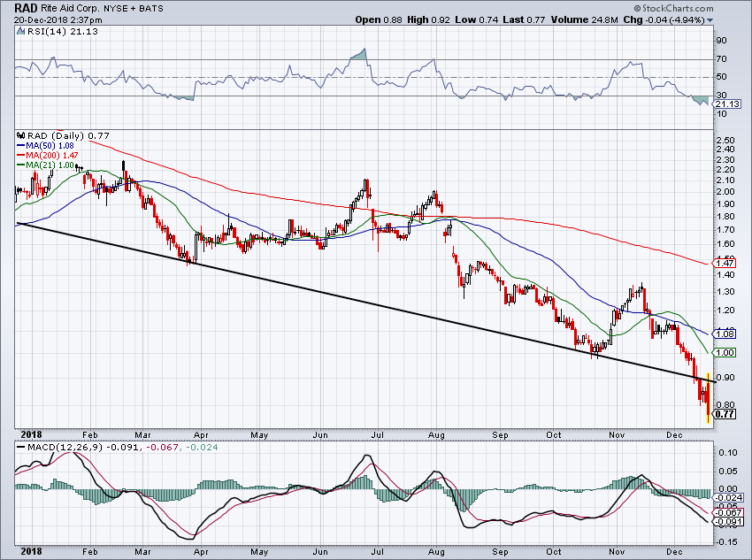Viewport: 752px width, 560px height.
Task: Click the Last 0.77 value
Action: pyautogui.click(x=525, y=20)
